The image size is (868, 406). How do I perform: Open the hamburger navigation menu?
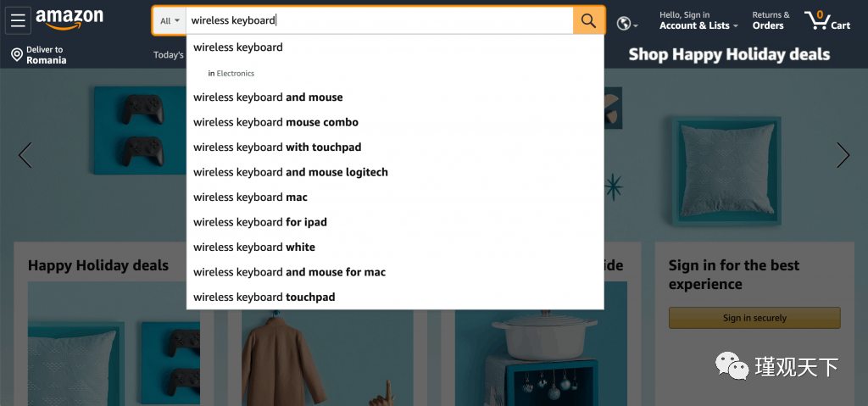pos(19,20)
